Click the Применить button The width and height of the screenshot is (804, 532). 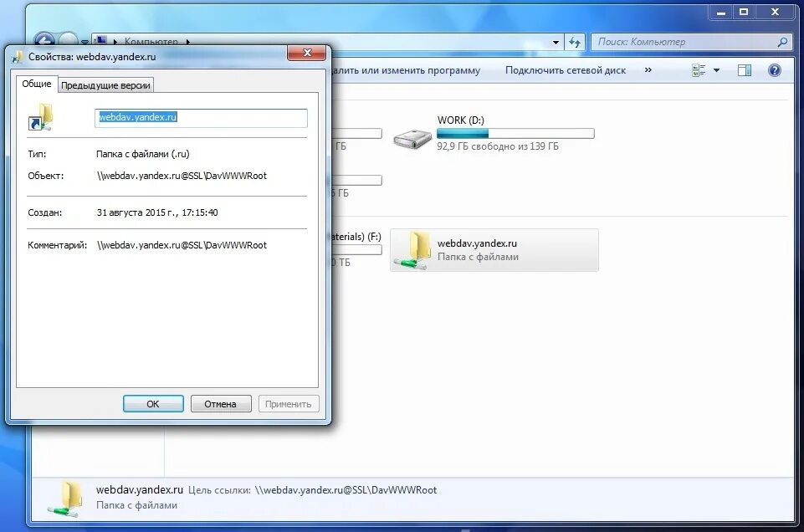(x=288, y=403)
